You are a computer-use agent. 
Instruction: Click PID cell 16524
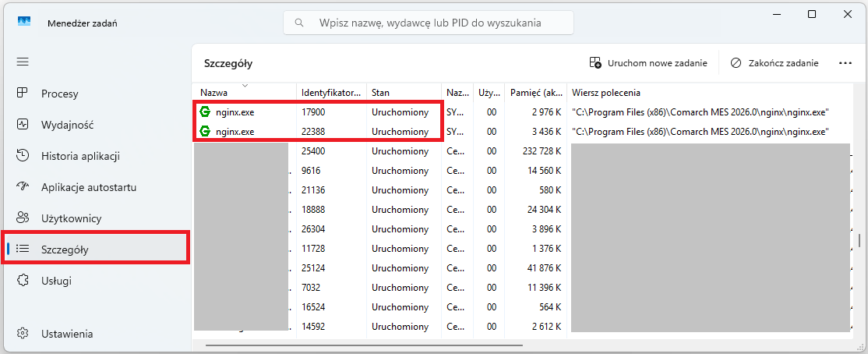(313, 307)
